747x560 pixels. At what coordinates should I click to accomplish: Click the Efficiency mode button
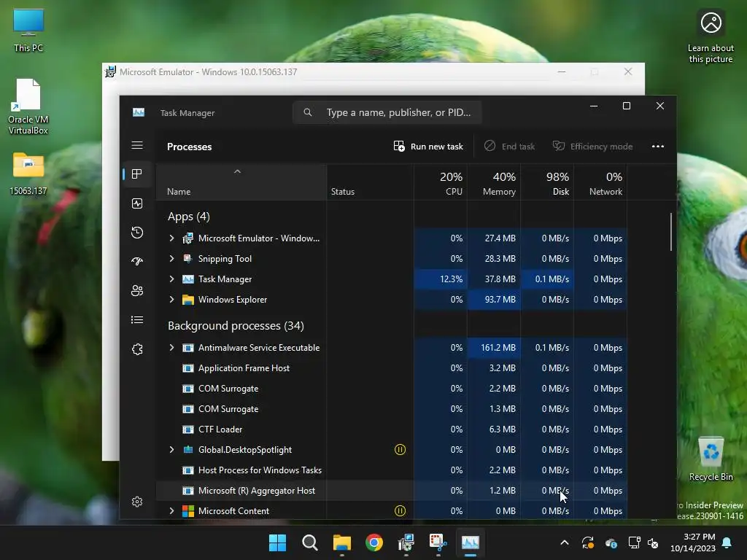coord(592,146)
